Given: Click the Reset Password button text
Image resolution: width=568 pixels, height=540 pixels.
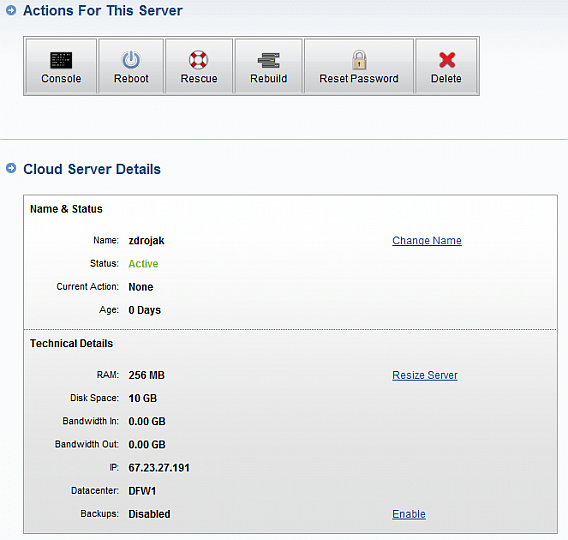Looking at the screenshot, I should (x=359, y=79).
